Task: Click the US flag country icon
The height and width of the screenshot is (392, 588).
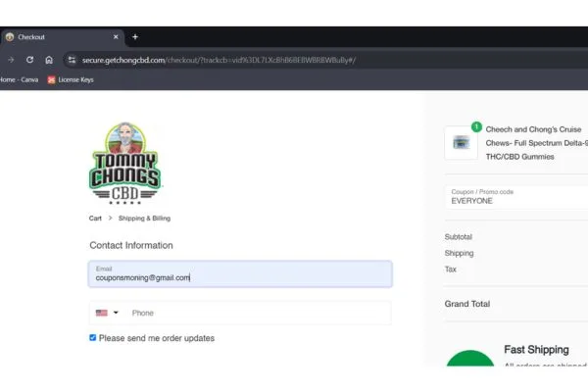Action: (x=101, y=313)
